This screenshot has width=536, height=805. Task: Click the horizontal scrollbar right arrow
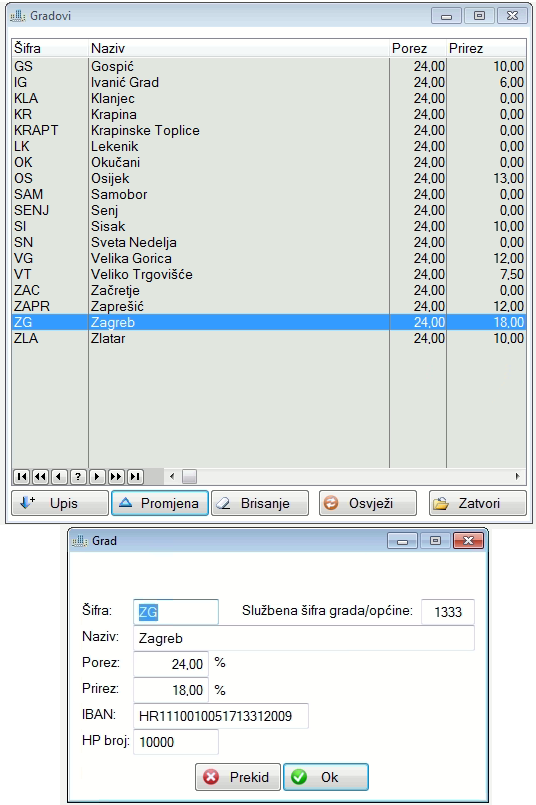518,476
